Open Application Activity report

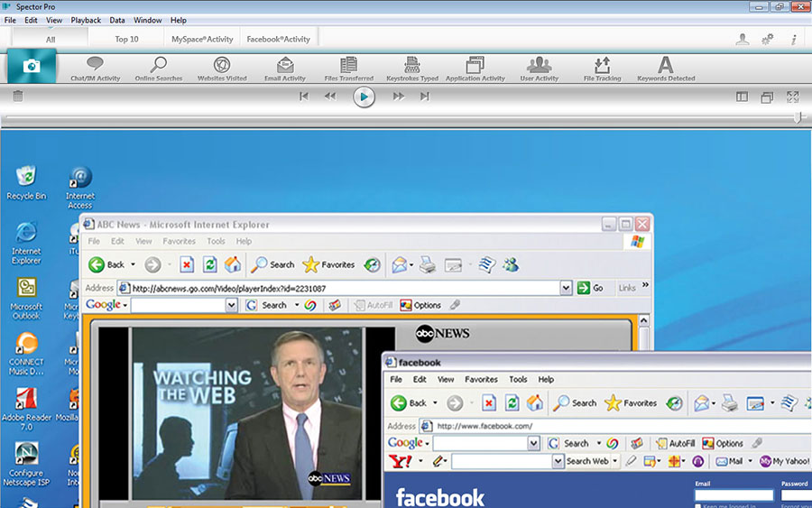(x=475, y=69)
